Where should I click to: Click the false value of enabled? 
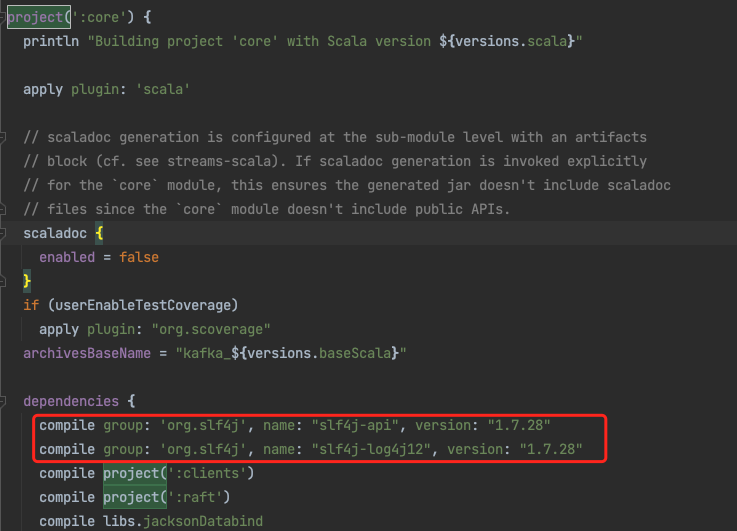pos(139,257)
